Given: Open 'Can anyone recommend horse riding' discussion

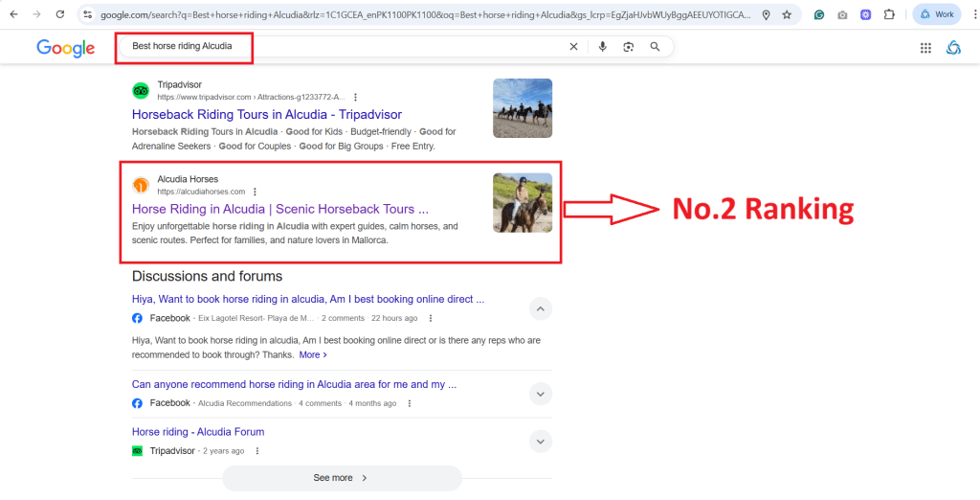Looking at the screenshot, I should pos(295,384).
